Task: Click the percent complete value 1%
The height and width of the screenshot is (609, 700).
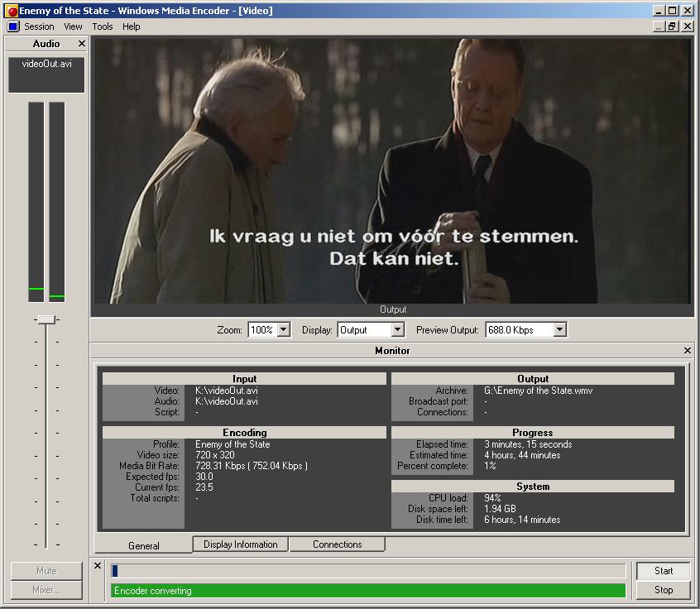Action: click(490, 466)
